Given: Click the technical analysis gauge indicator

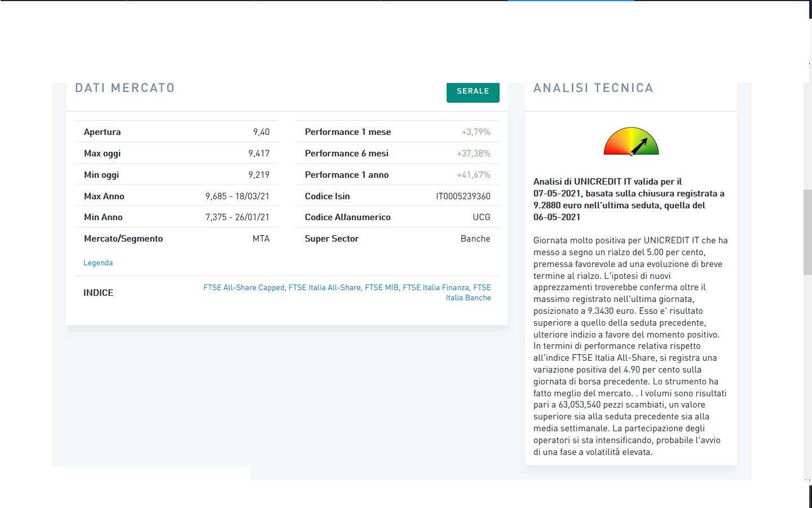Looking at the screenshot, I should pos(631,141).
